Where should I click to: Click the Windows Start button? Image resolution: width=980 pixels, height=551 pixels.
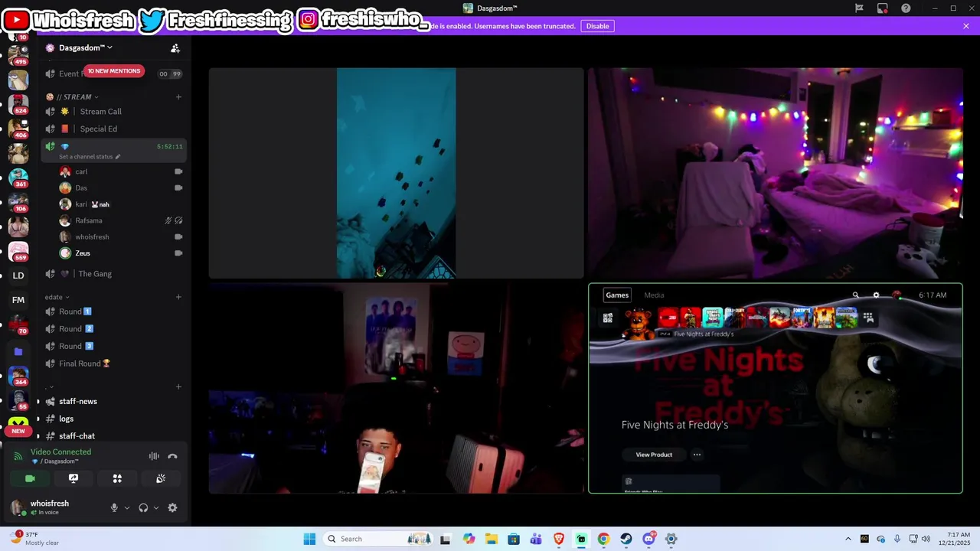coord(309,539)
